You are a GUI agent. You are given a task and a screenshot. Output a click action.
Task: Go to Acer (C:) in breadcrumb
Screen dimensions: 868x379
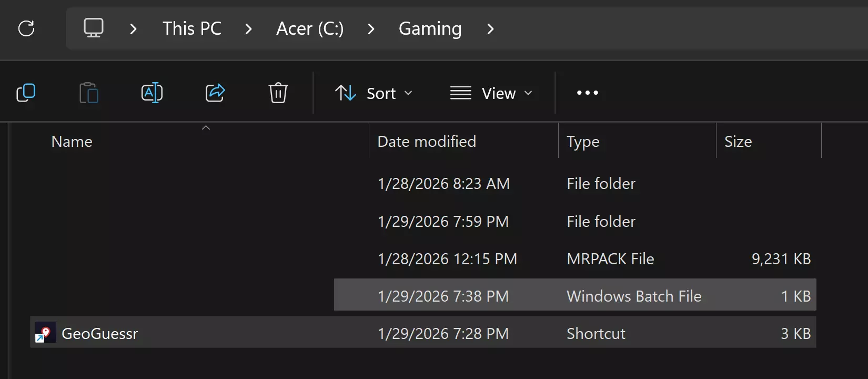(310, 28)
